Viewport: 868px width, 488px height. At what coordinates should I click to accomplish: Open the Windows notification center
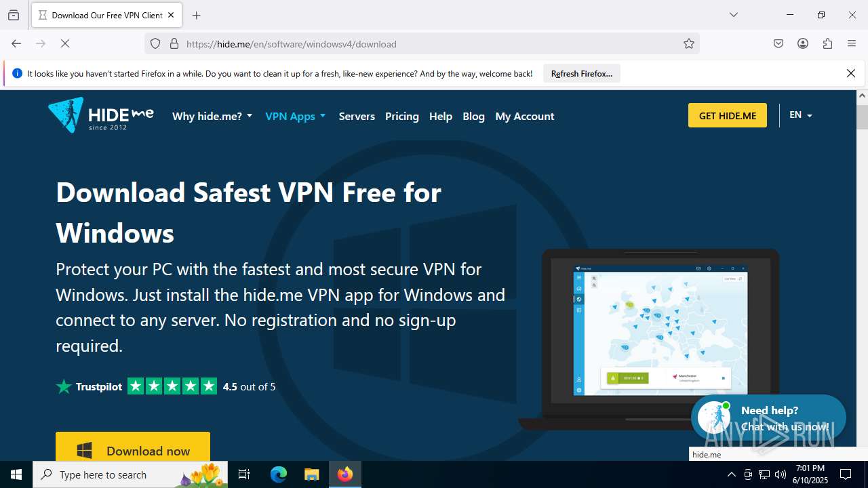pos(846,474)
